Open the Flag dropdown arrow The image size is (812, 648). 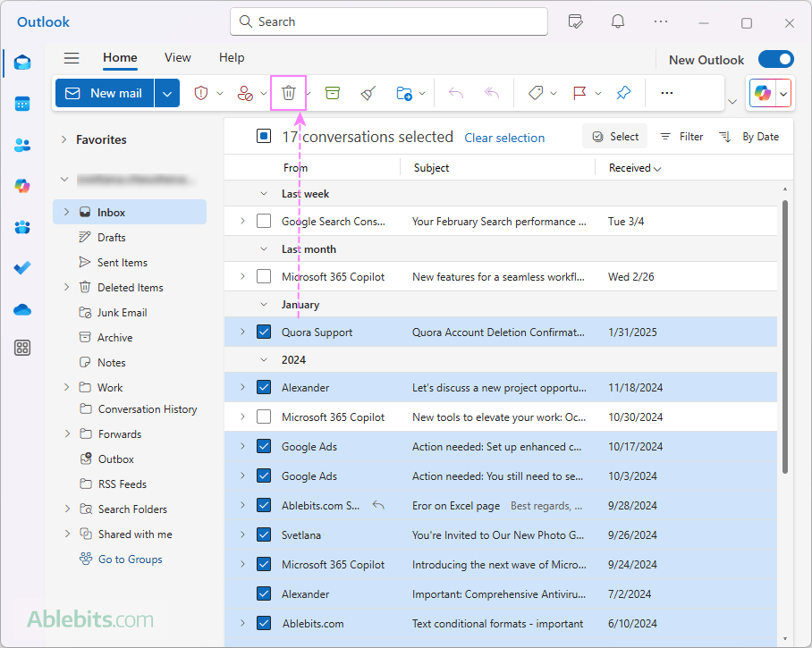(x=598, y=94)
